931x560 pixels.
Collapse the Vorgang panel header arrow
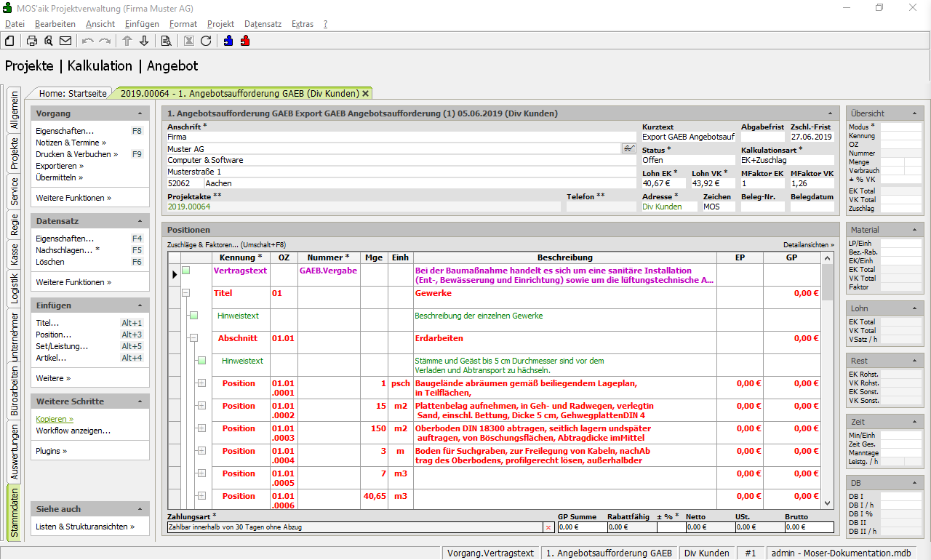(x=140, y=114)
